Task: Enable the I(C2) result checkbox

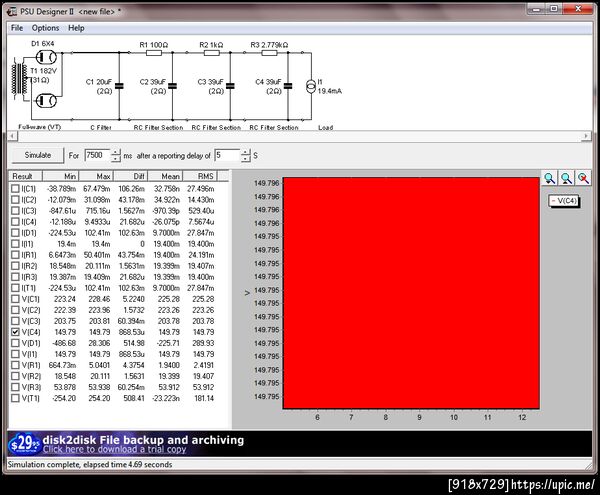Action: pos(15,200)
